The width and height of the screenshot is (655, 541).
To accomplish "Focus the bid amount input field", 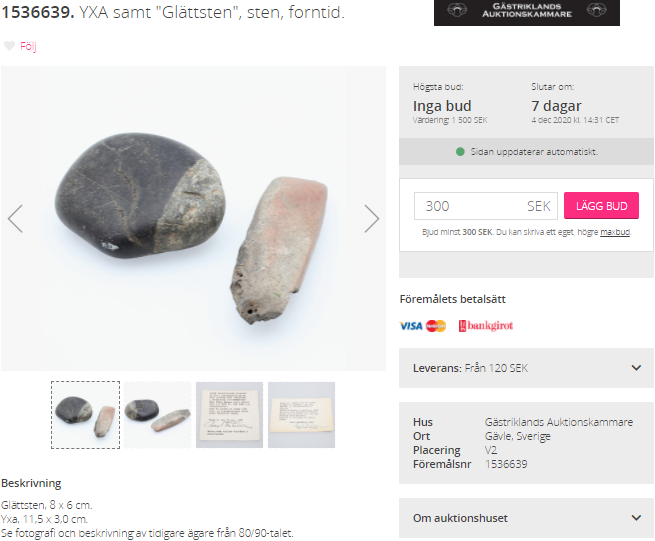I will pos(485,206).
